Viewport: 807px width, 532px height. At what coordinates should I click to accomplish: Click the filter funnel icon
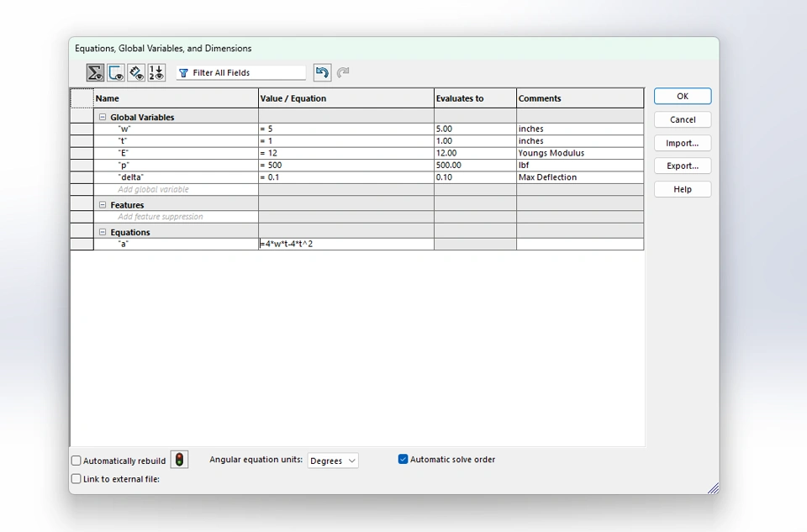coord(183,73)
